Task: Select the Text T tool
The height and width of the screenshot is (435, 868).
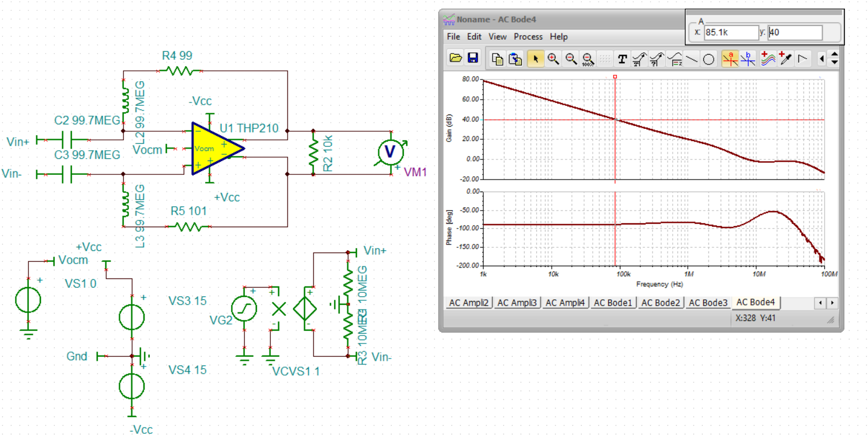Action: [622, 59]
